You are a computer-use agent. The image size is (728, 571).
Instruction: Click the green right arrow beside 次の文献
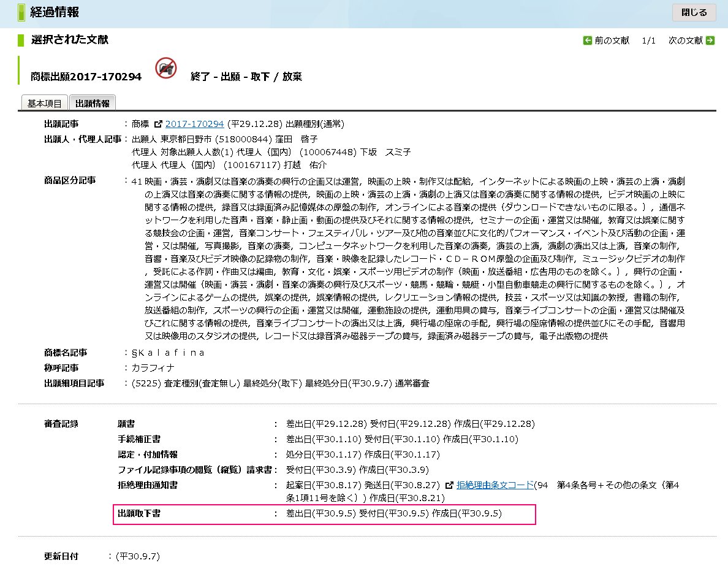tap(710, 39)
